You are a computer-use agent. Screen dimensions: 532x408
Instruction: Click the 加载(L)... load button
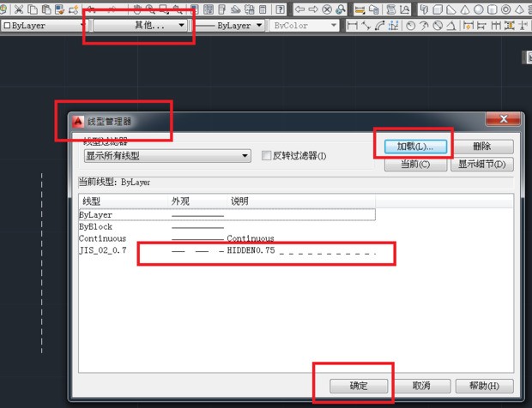415,147
